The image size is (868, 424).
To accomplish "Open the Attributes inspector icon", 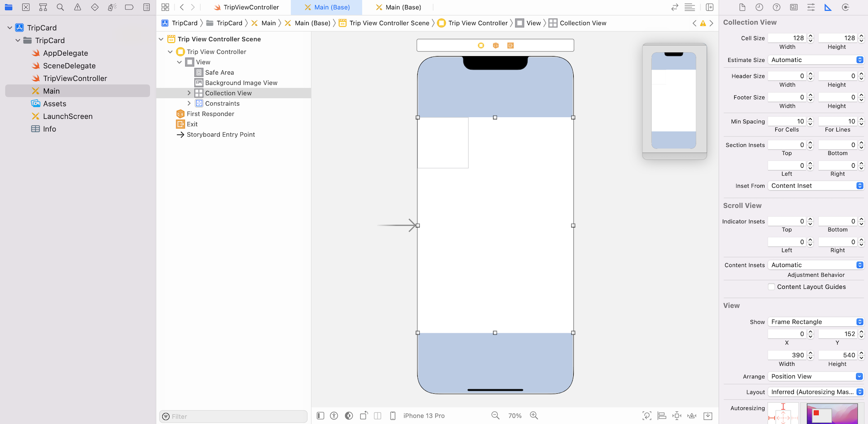I will [x=811, y=7].
